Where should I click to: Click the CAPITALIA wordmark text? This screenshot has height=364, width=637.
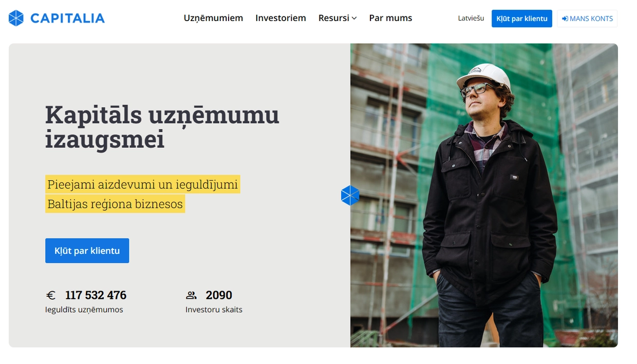pos(67,18)
